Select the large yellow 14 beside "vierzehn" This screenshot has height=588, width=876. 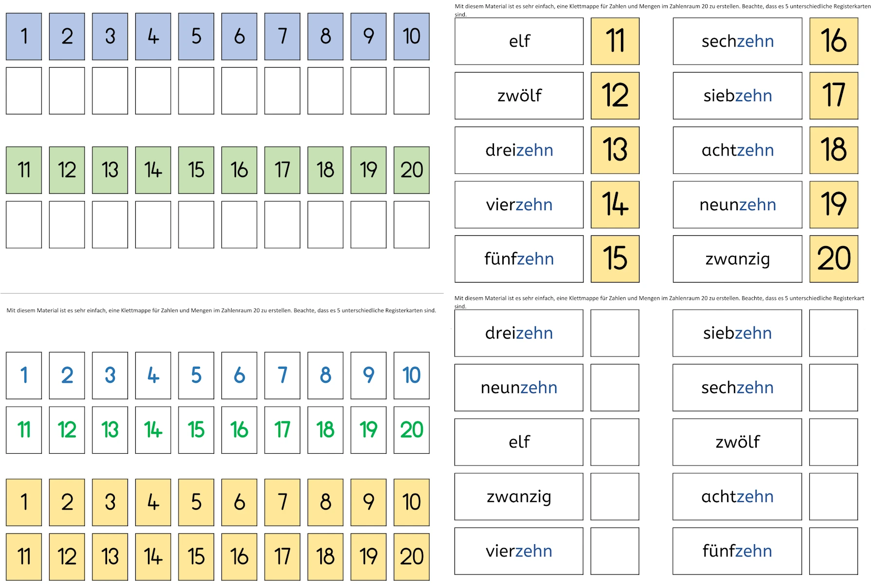click(615, 205)
